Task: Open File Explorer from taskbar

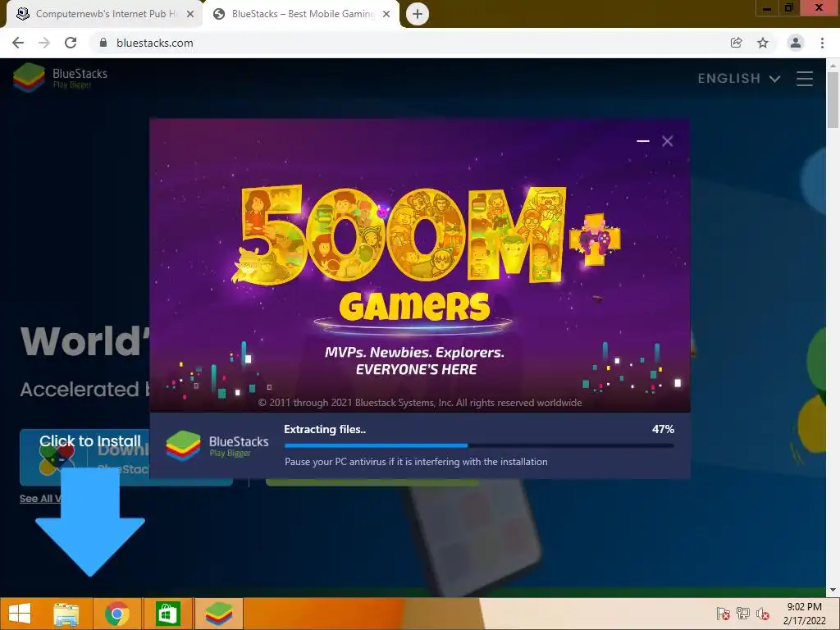Action: click(66, 614)
